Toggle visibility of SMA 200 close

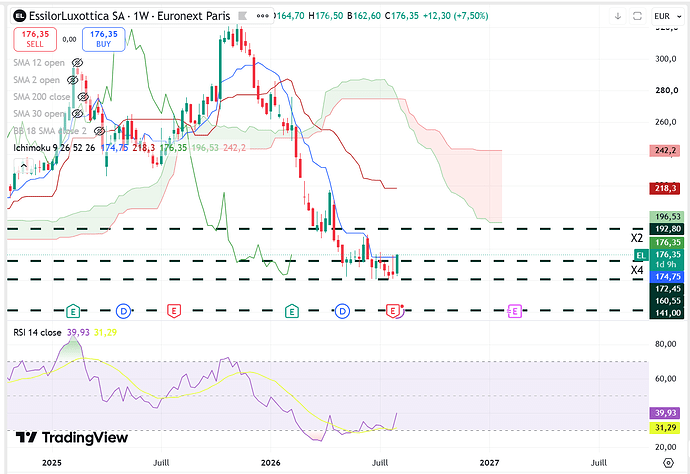point(83,96)
